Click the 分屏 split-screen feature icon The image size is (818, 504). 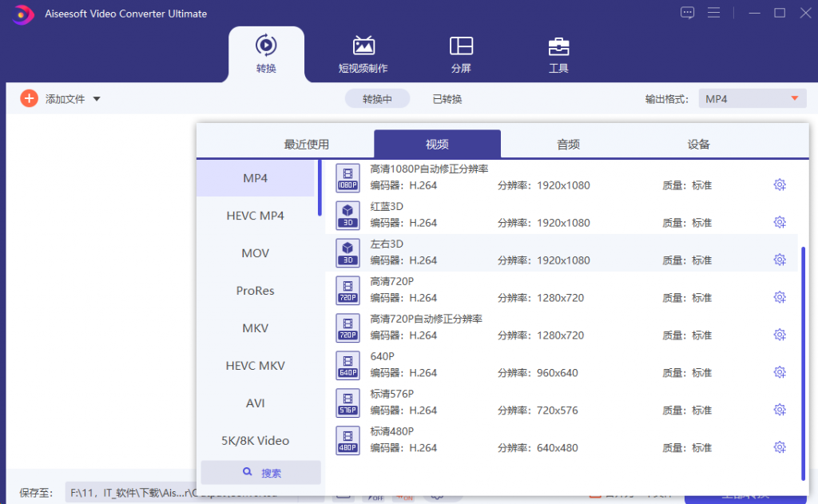461,46
